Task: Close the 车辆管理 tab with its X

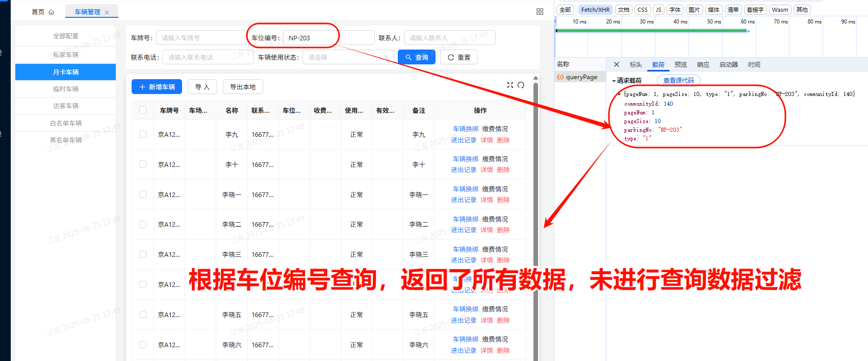Action: tap(107, 12)
